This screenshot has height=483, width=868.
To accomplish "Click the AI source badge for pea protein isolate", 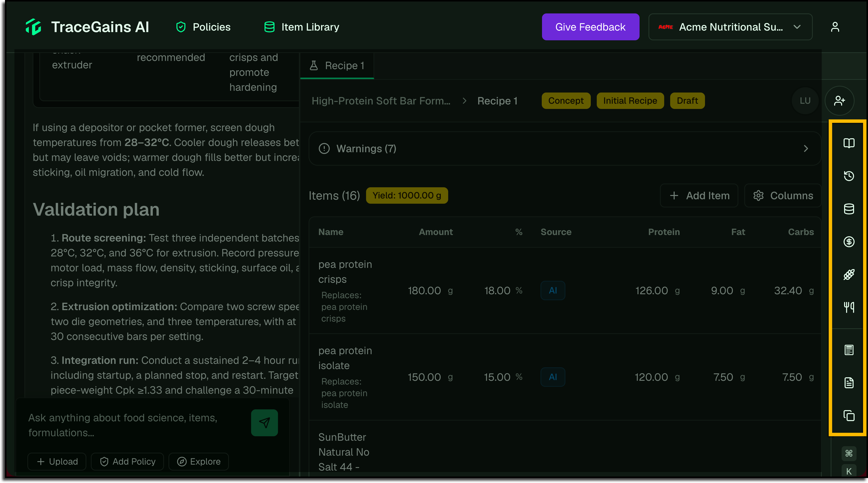I will [x=553, y=377].
